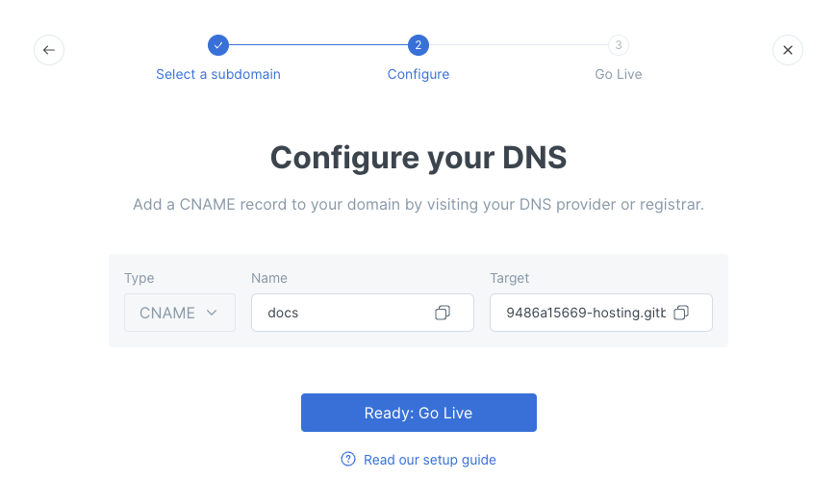Close the DNS setup dialog

coord(787,50)
